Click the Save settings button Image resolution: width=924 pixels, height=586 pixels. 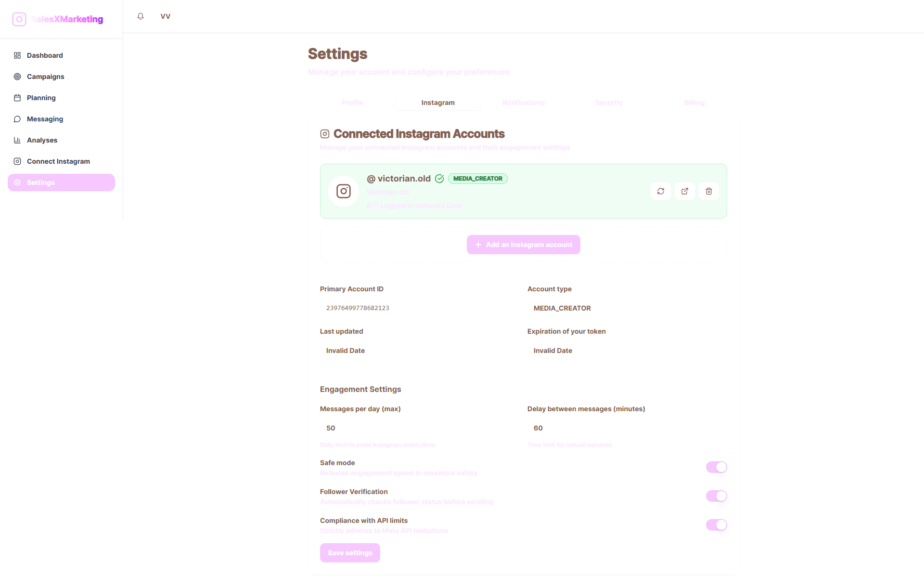(x=350, y=553)
